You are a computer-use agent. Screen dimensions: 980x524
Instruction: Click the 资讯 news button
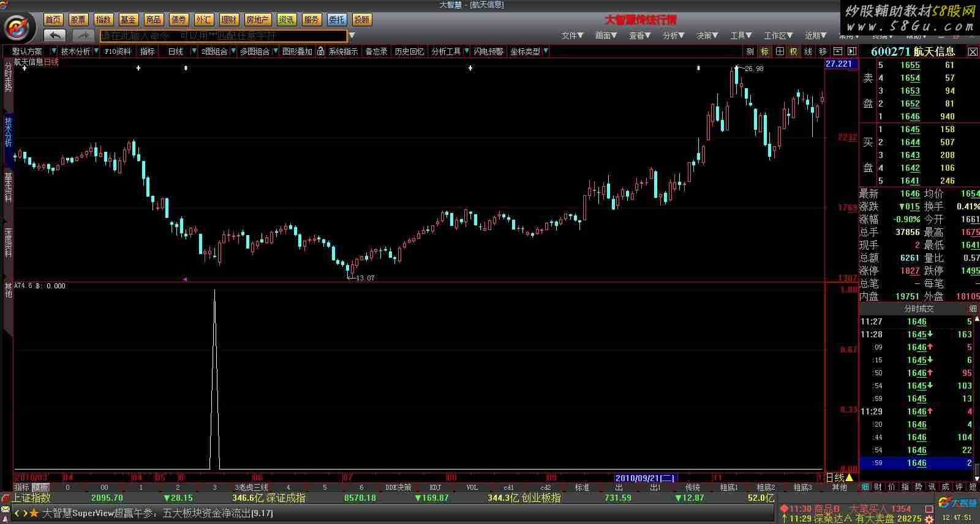point(286,20)
